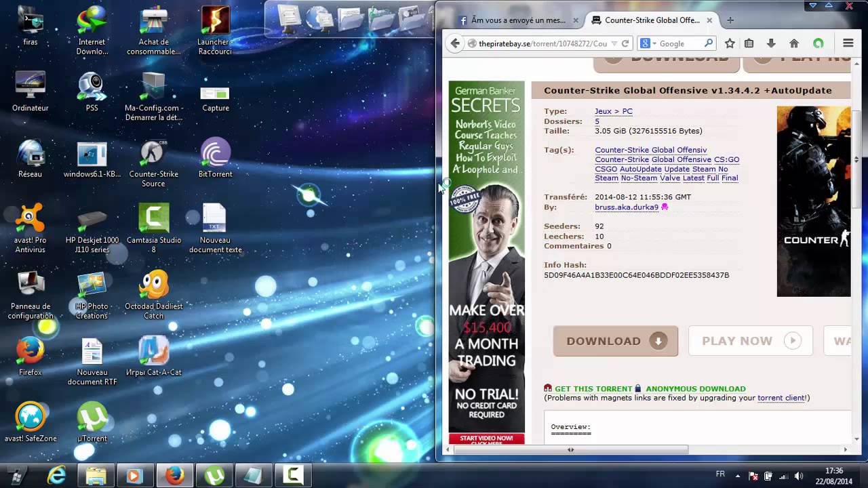Reload the Pirate Bay page
This screenshot has height=488, width=868.
(x=625, y=43)
